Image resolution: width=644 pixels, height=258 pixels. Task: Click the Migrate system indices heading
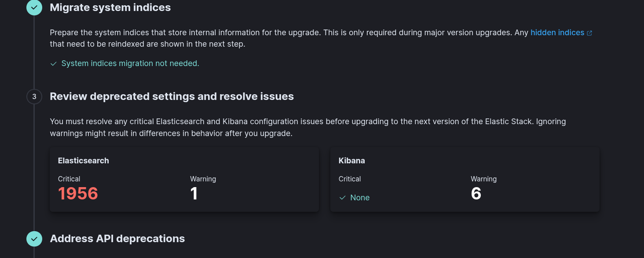coord(110,7)
